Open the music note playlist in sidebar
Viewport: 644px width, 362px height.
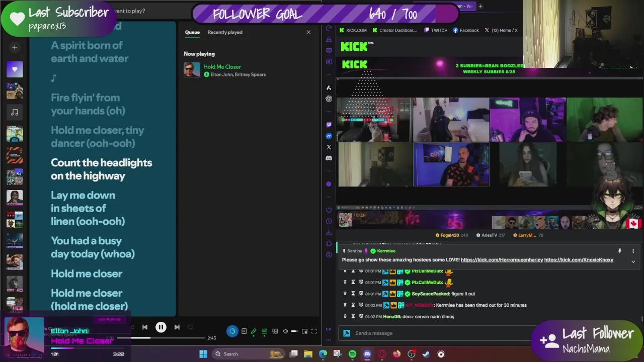[15, 112]
